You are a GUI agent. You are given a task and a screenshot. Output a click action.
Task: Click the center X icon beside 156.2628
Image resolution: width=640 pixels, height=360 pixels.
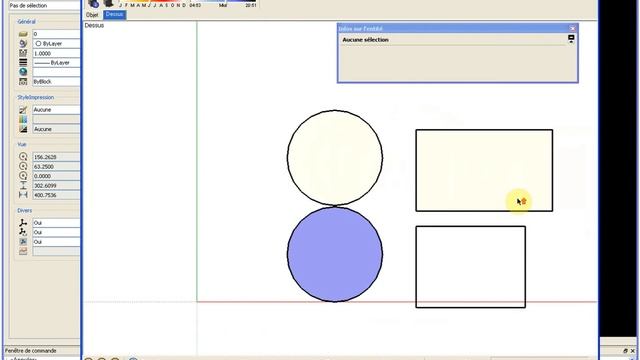[23, 157]
